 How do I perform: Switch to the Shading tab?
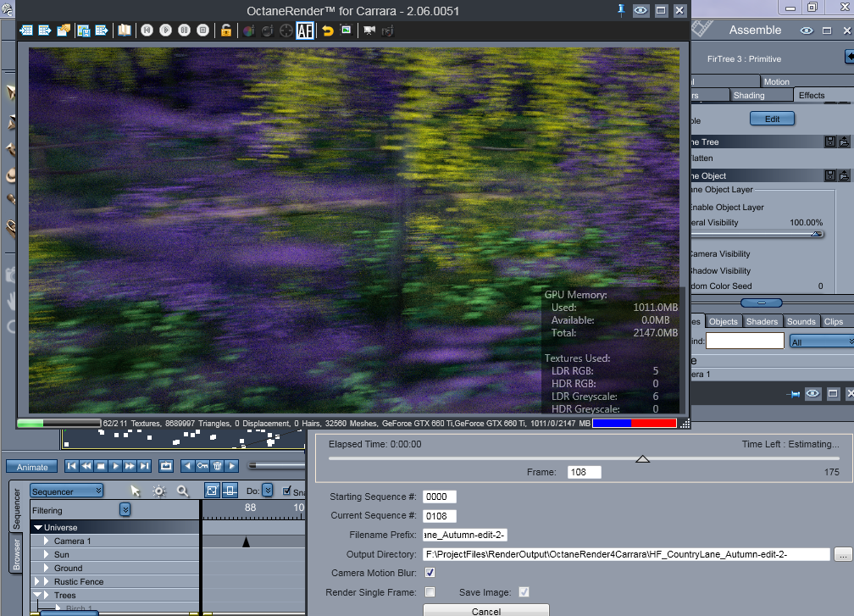[749, 95]
